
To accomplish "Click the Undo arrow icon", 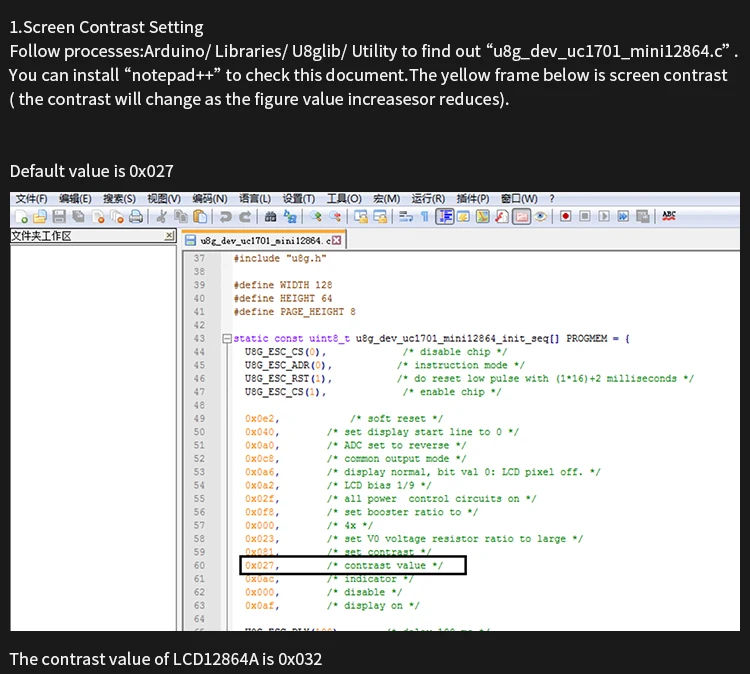I will tap(225, 217).
